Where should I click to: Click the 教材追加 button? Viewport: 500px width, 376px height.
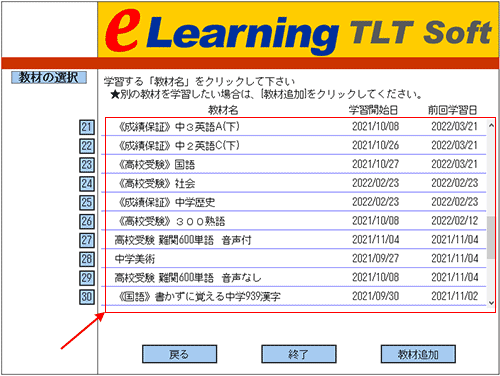point(418,354)
